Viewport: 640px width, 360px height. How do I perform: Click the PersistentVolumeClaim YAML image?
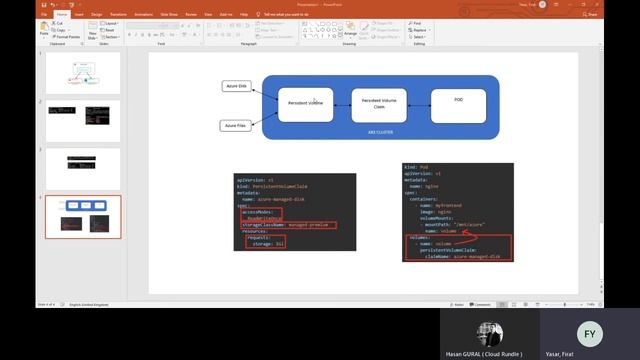click(295, 212)
